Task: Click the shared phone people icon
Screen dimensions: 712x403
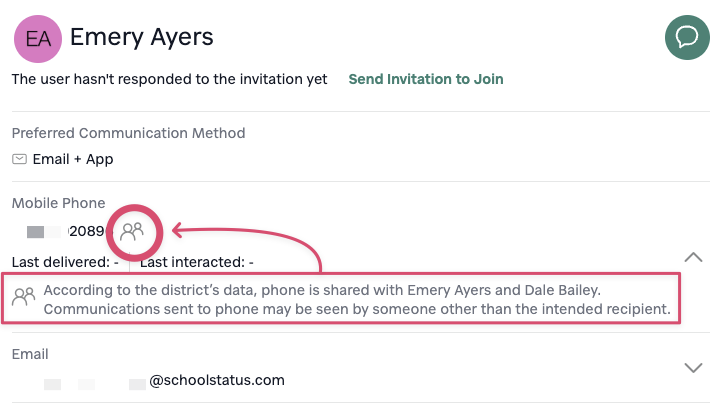Action: coord(132,231)
